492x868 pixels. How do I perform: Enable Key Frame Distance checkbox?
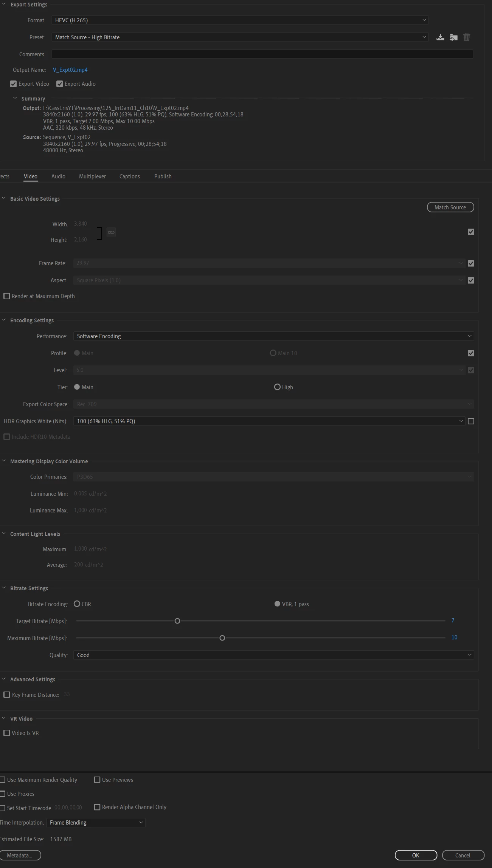coord(7,695)
